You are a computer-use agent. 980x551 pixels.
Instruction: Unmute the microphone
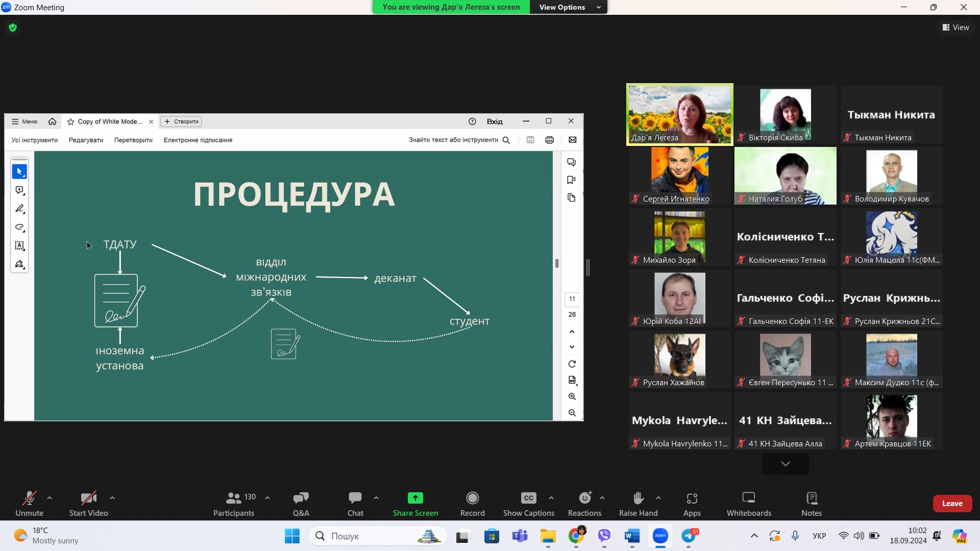[29, 498]
